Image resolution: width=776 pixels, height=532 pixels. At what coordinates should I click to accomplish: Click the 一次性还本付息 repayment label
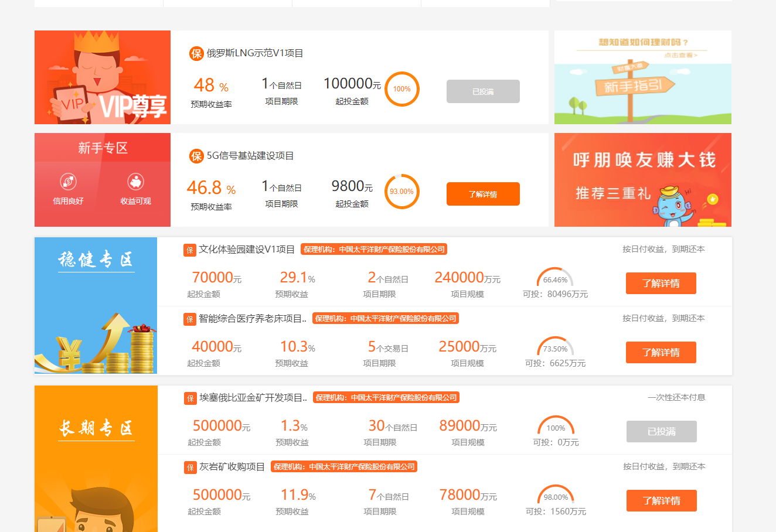676,397
